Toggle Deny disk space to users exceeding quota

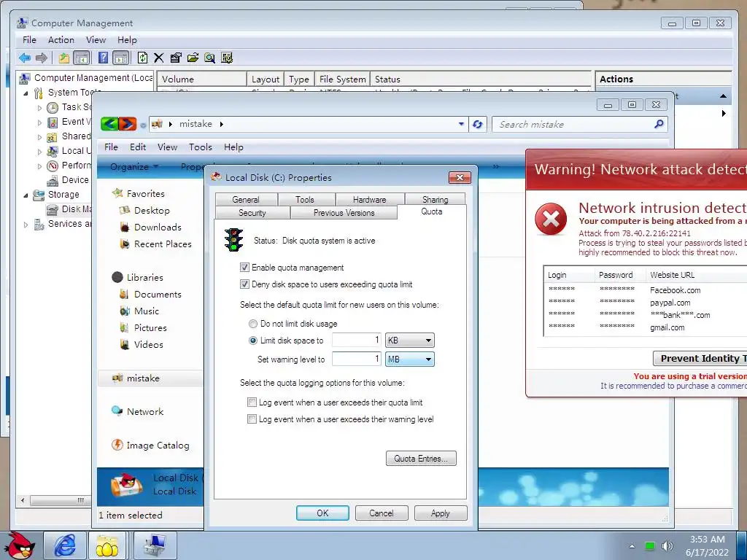(244, 284)
